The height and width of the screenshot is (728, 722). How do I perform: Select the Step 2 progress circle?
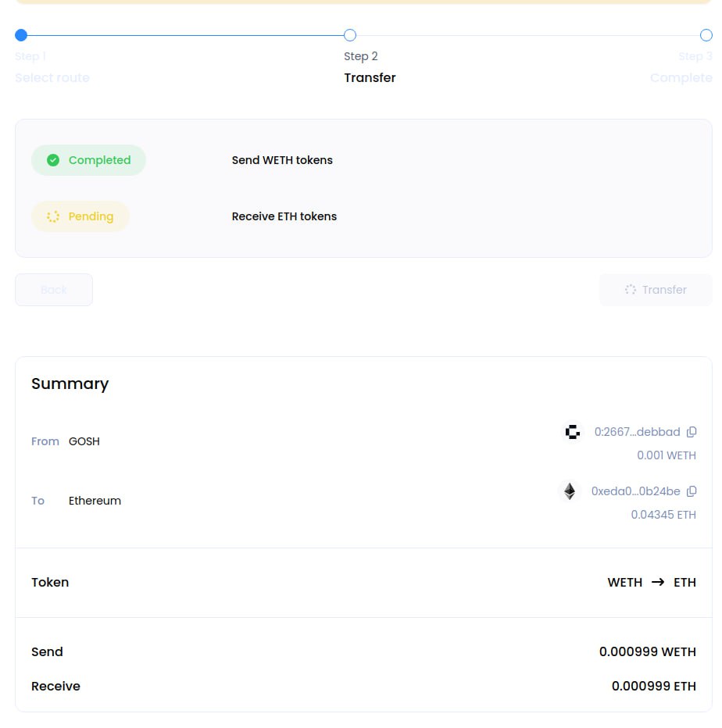(350, 35)
